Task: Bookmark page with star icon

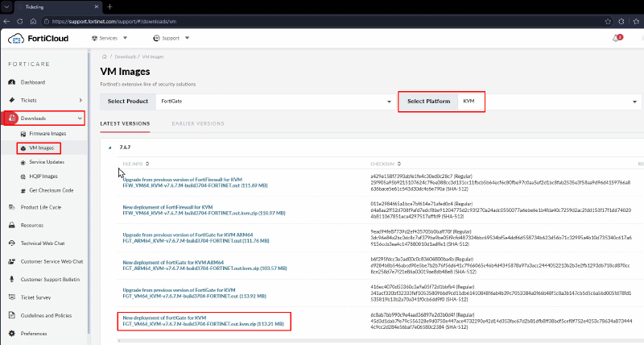Action: point(608,22)
